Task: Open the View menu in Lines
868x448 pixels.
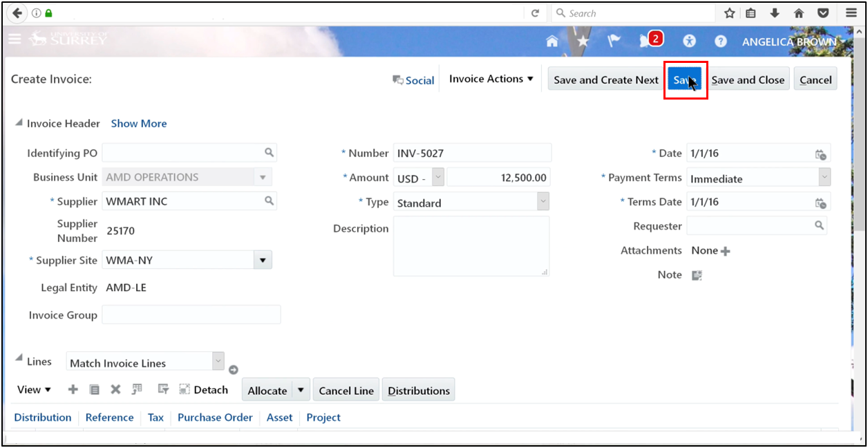Action: pos(32,389)
